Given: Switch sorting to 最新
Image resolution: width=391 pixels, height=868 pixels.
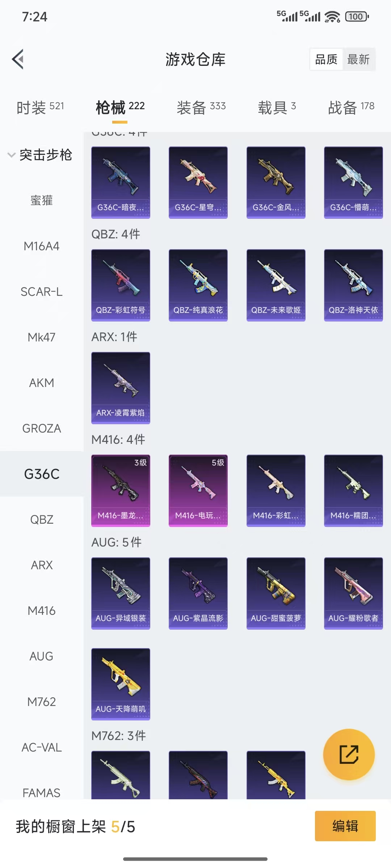Looking at the screenshot, I should pos(358,59).
